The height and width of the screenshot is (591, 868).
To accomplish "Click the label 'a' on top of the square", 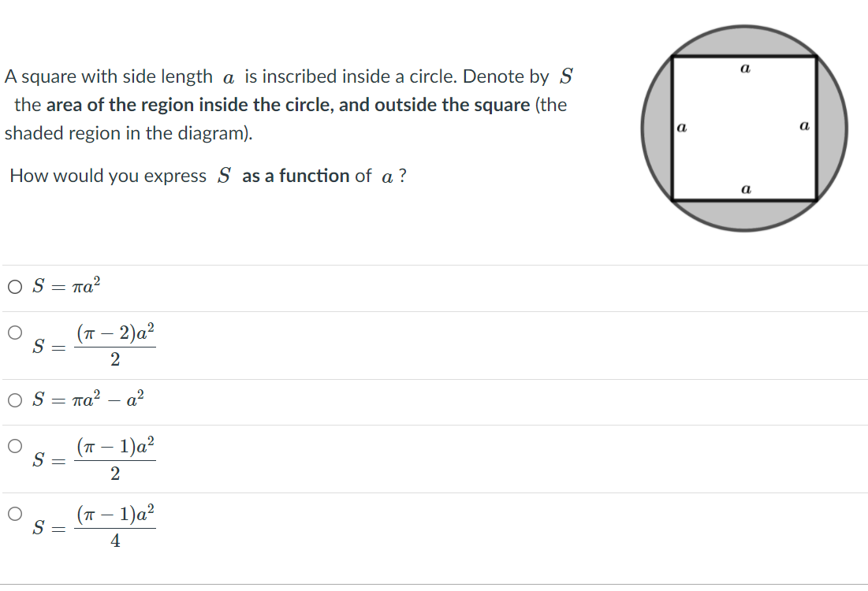I will (744, 69).
